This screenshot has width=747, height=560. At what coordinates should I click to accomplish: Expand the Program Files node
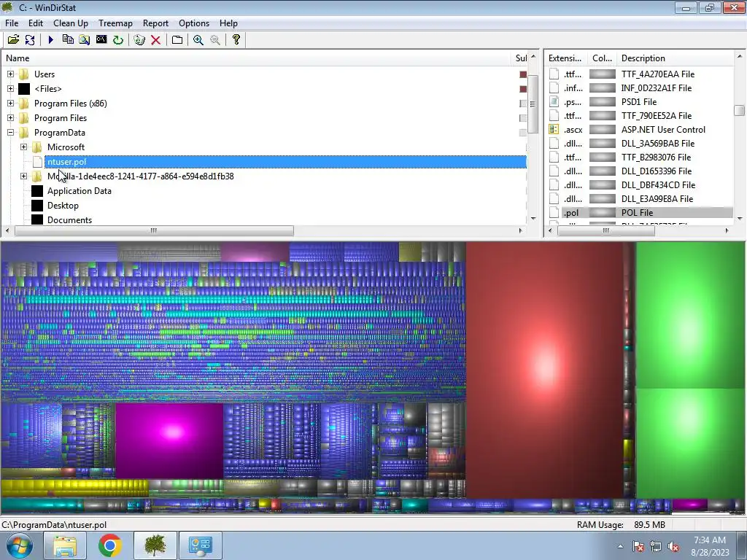pos(10,118)
